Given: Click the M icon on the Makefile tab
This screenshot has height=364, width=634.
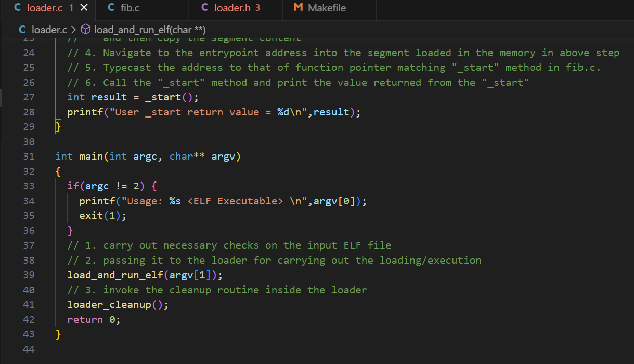Looking at the screenshot, I should pos(297,7).
